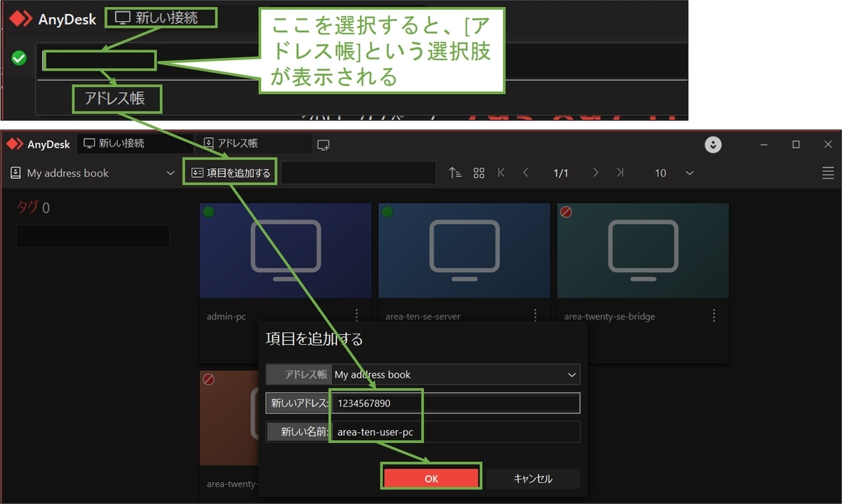This screenshot has height=504, width=842.
Task: Open the admin-pc thumbnail
Action: (286, 251)
